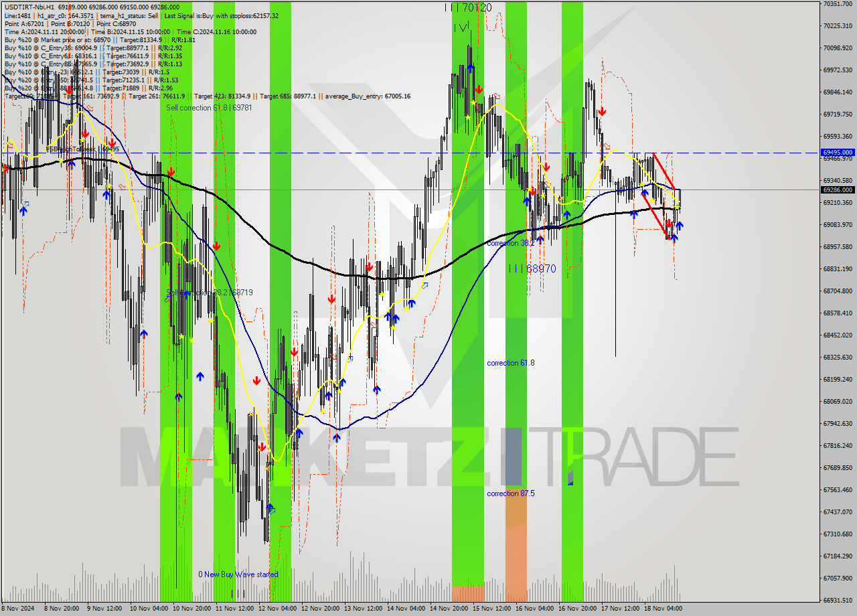Click the black 69286.000 current price tag

[838, 189]
